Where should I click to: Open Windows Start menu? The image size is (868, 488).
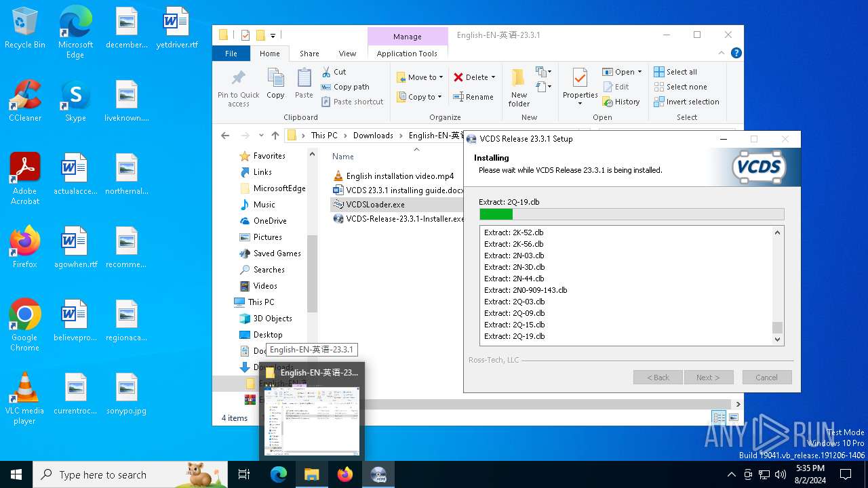16,474
